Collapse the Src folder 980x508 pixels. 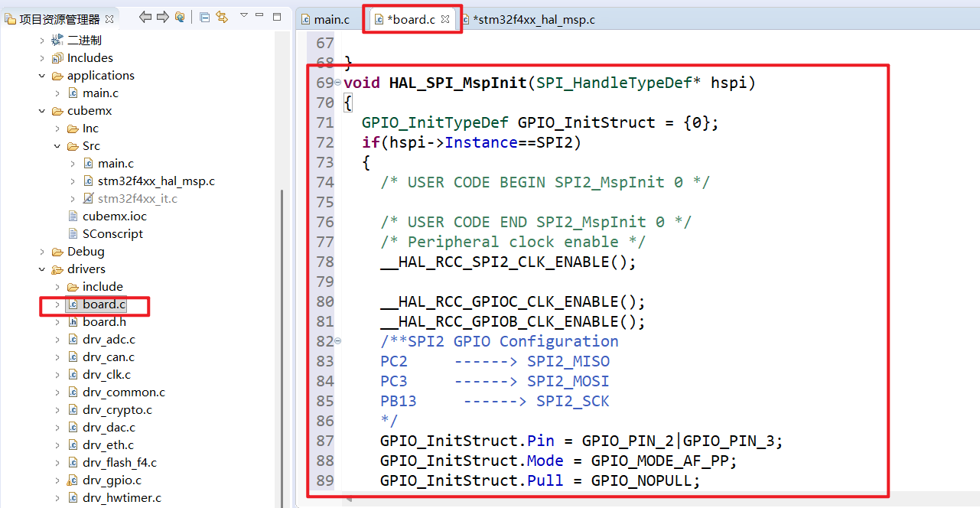57,146
